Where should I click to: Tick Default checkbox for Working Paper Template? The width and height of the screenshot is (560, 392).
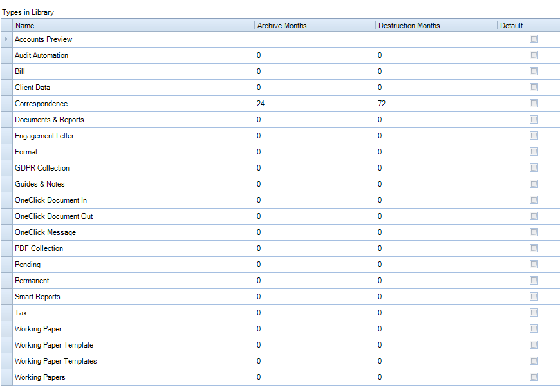click(x=534, y=344)
